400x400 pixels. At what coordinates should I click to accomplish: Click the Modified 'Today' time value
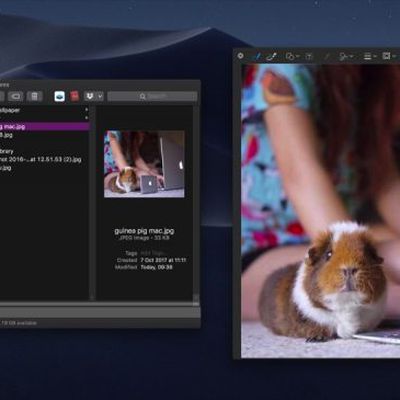point(156,267)
